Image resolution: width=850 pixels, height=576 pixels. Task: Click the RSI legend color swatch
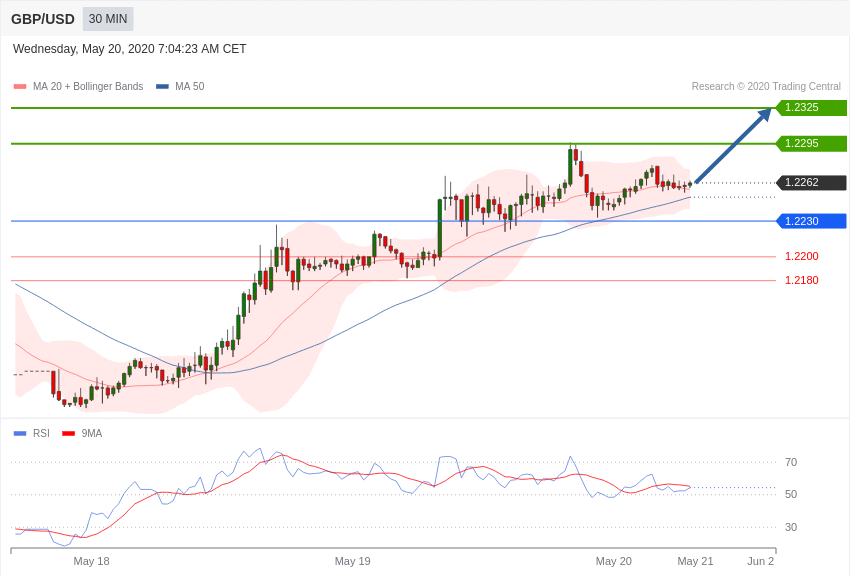tap(20, 433)
